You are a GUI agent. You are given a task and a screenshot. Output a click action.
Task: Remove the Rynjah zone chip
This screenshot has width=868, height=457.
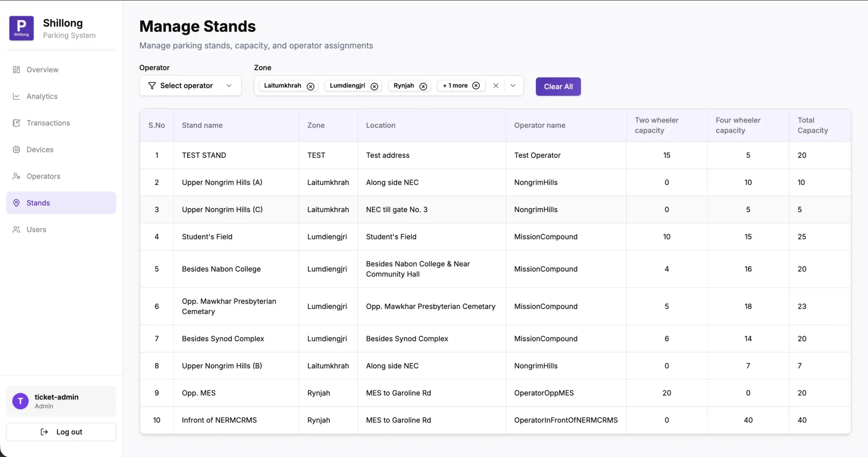423,86
